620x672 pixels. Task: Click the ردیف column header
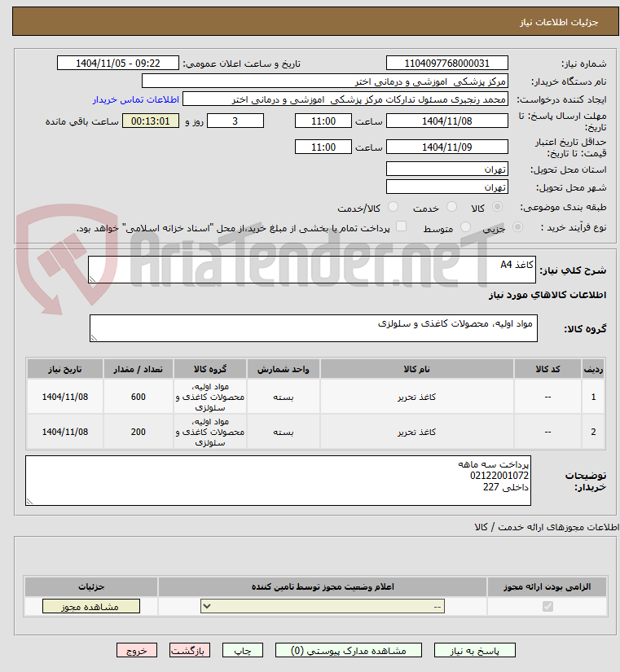[x=593, y=369]
